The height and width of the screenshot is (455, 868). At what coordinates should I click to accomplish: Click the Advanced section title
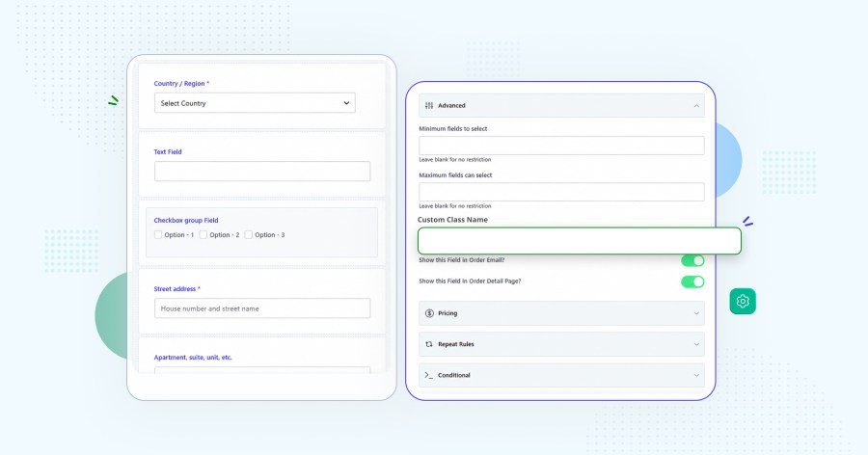(451, 106)
